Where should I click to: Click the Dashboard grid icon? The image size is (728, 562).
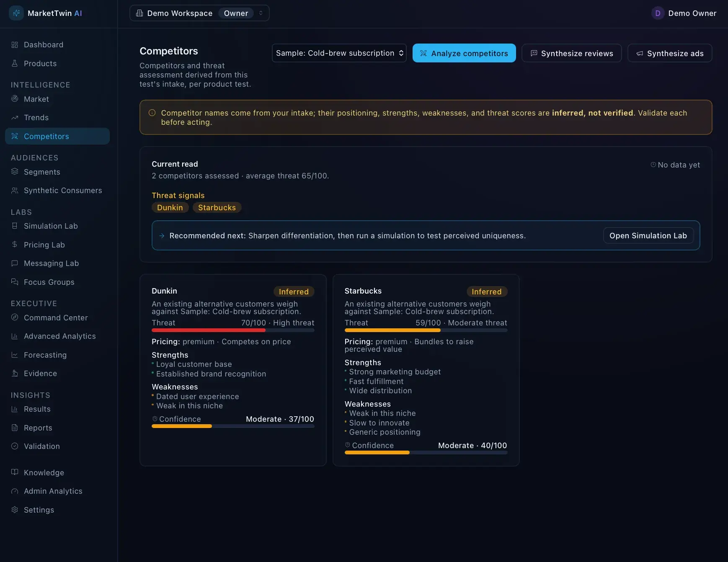tap(15, 45)
